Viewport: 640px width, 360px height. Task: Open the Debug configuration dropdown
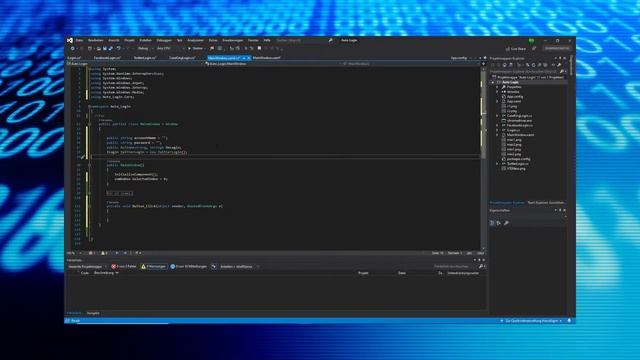click(145, 48)
